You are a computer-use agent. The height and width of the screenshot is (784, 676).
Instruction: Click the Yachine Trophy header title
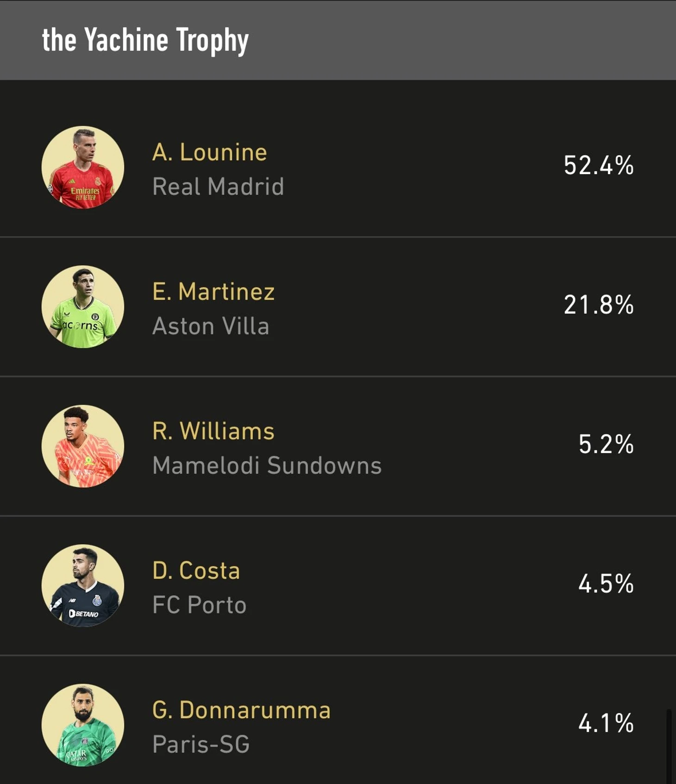(145, 40)
